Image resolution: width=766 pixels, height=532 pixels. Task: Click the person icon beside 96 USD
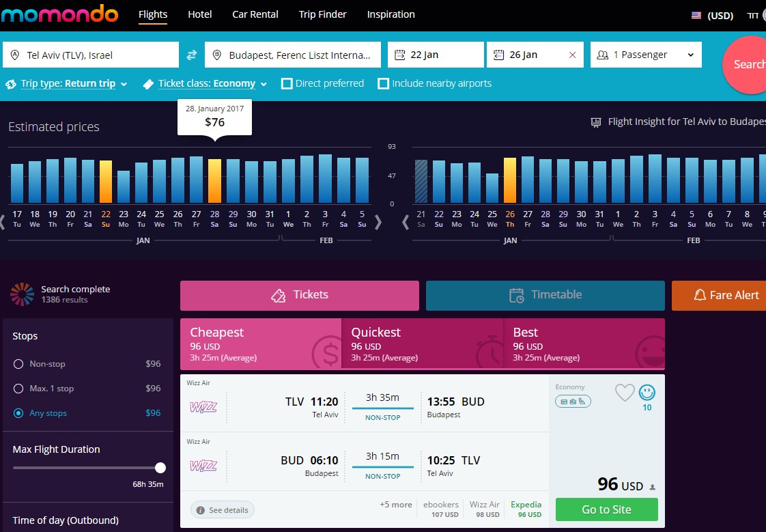pos(652,487)
